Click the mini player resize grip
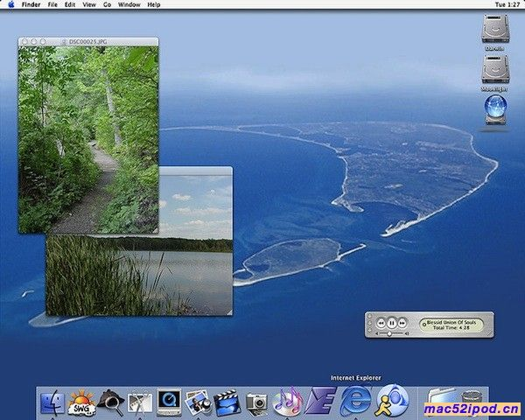The width and height of the screenshot is (525, 420). coord(490,333)
